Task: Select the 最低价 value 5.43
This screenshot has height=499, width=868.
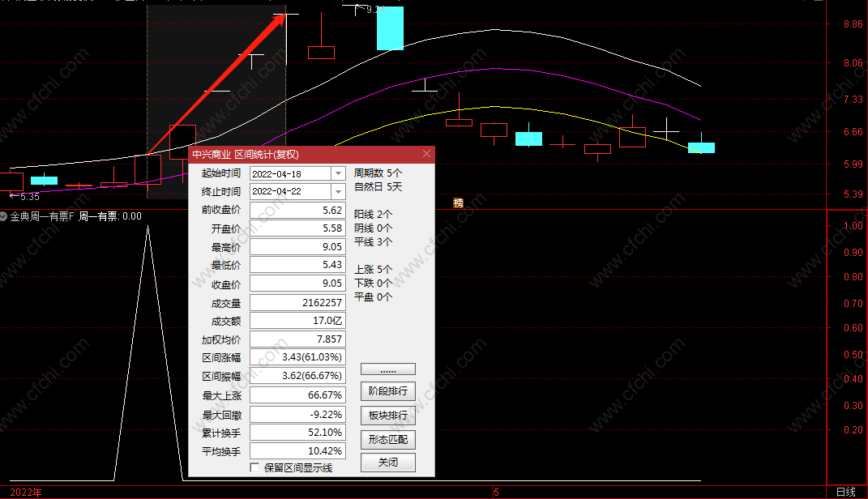Action: click(x=297, y=265)
